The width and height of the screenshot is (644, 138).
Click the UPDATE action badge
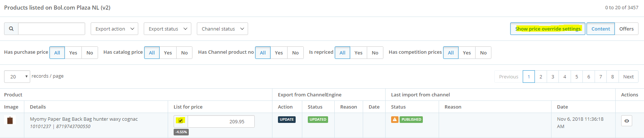[287, 120]
